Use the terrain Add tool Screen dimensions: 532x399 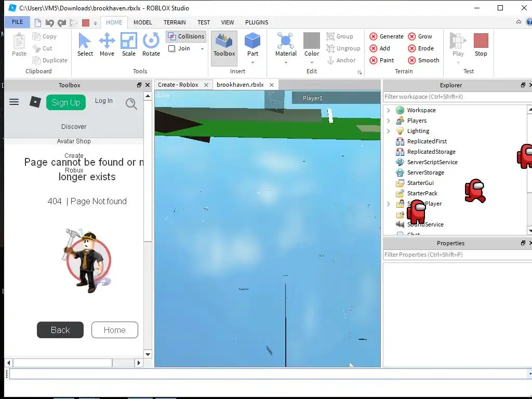tap(380, 48)
